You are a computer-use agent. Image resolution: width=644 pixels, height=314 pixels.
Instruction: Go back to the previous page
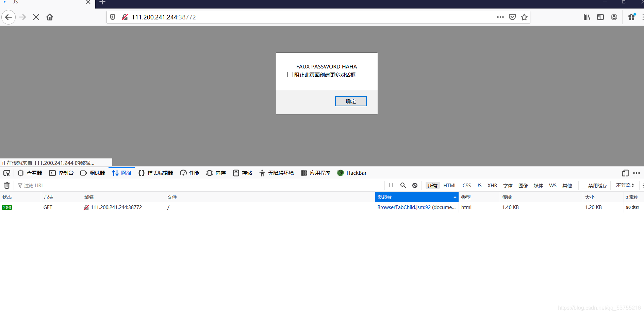point(9,17)
